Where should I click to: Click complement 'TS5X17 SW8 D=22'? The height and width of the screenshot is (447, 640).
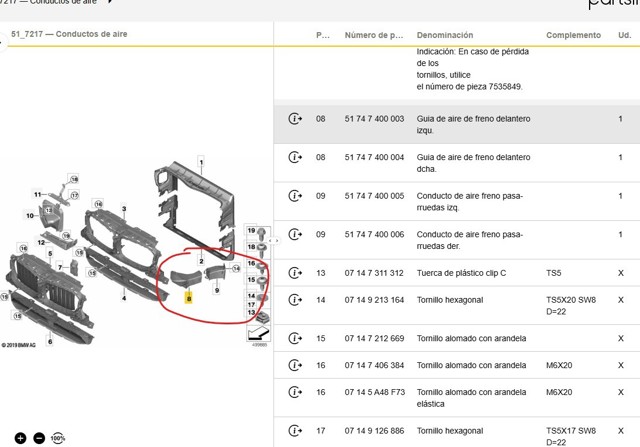[571, 436]
